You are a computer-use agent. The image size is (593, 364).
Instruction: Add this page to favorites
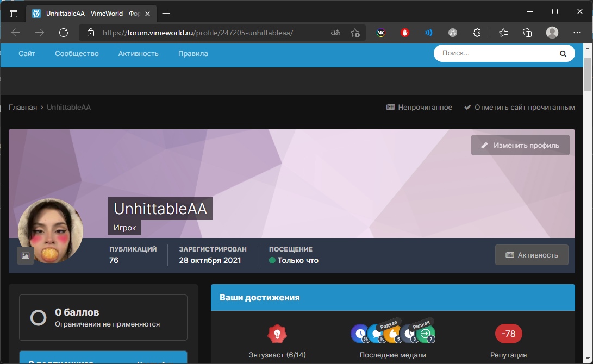pyautogui.click(x=355, y=33)
